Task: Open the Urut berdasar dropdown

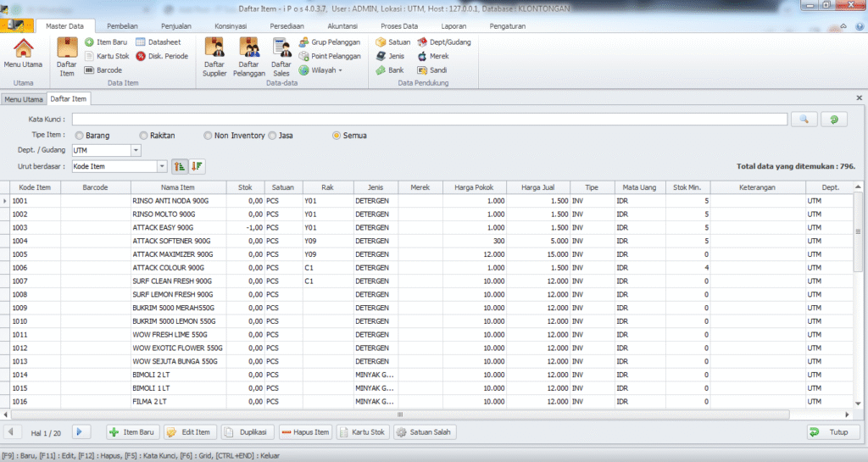Action: [162, 166]
